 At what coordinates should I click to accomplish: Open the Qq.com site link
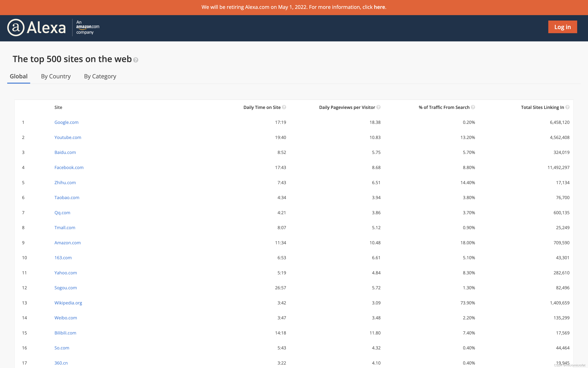(62, 212)
